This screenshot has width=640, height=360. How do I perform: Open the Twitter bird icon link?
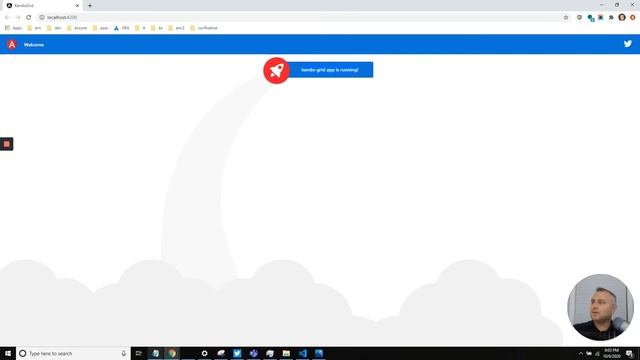point(628,44)
